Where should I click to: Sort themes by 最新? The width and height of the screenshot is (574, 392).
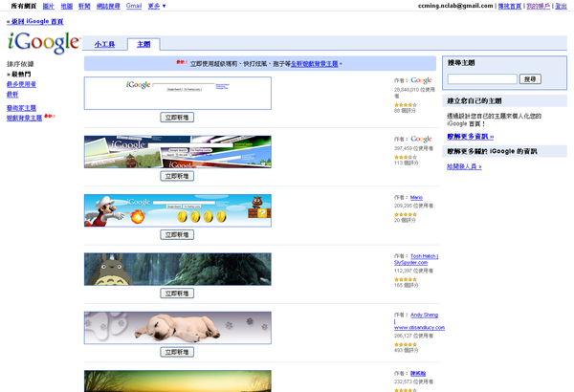(x=12, y=95)
